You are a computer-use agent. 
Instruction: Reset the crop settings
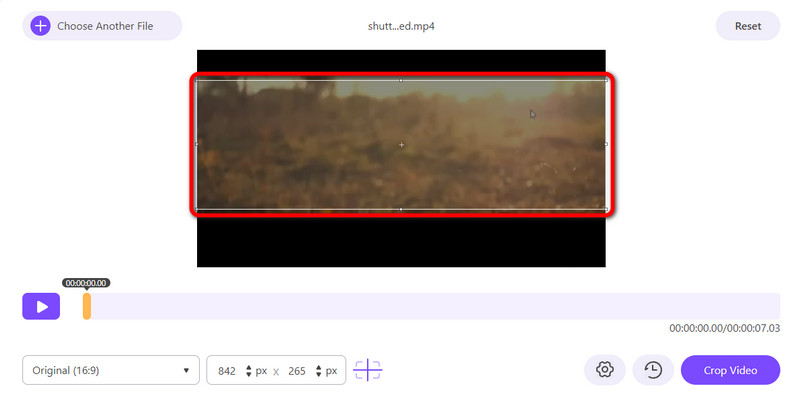tap(747, 26)
